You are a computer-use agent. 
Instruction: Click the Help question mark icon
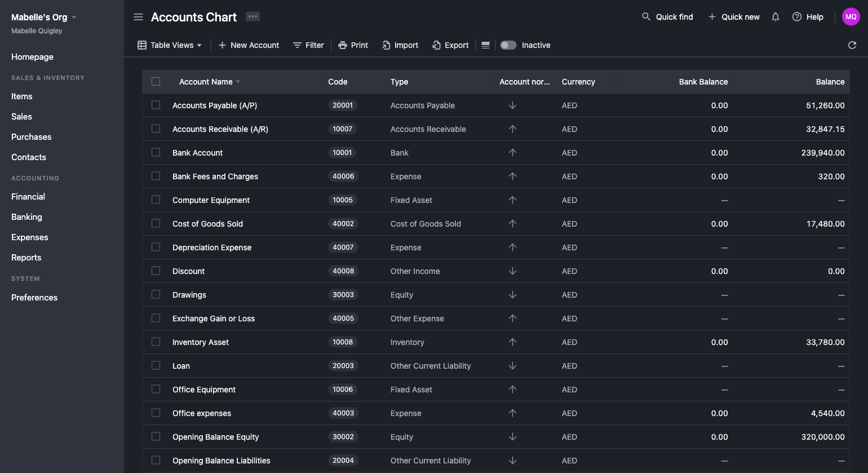coord(797,17)
